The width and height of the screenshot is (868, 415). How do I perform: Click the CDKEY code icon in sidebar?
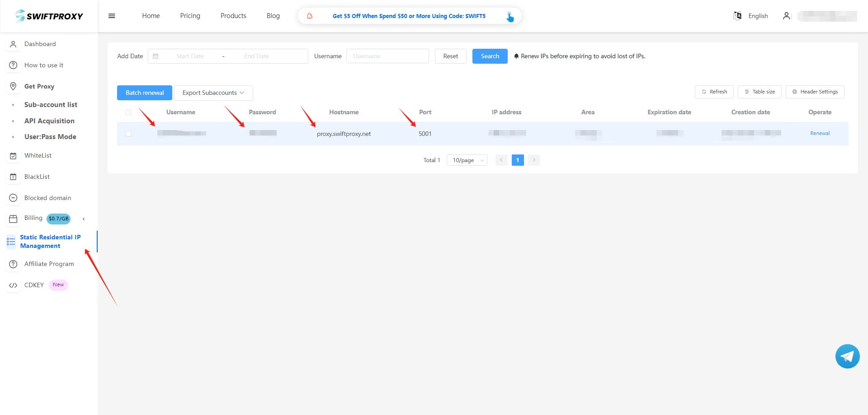point(13,285)
